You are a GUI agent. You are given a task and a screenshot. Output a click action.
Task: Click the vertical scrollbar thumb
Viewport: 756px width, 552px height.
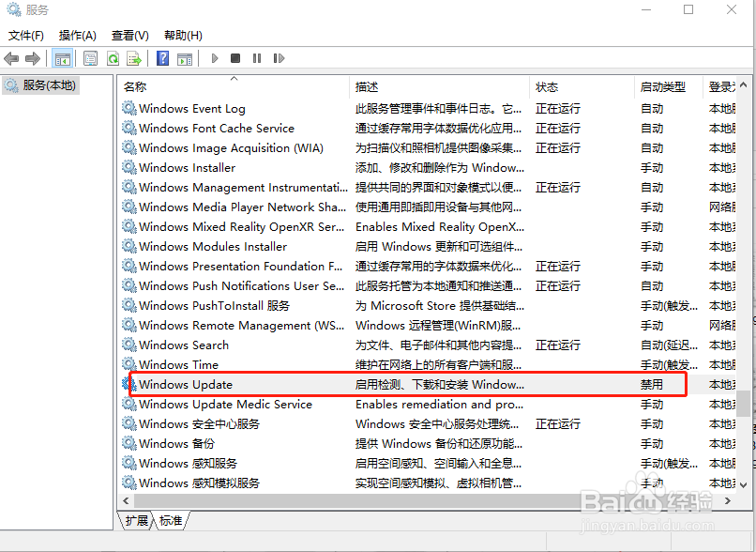point(743,404)
